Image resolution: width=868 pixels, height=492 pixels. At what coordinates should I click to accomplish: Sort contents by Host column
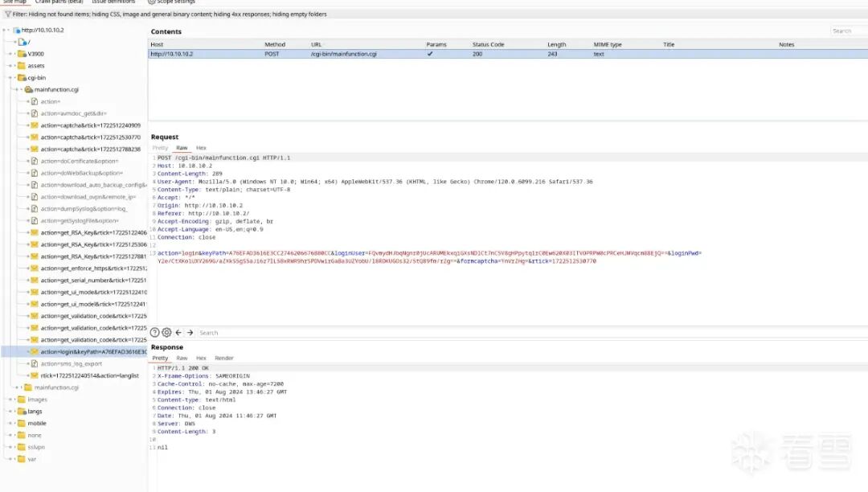pyautogui.click(x=158, y=45)
